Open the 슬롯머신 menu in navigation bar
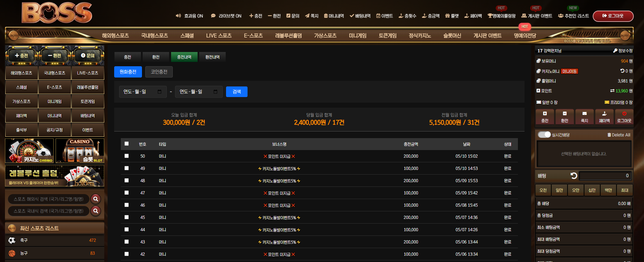 [452, 35]
